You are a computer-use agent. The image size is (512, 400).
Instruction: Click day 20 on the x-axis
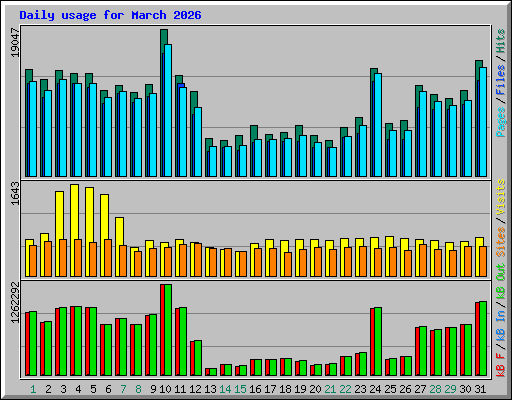pos(315,389)
